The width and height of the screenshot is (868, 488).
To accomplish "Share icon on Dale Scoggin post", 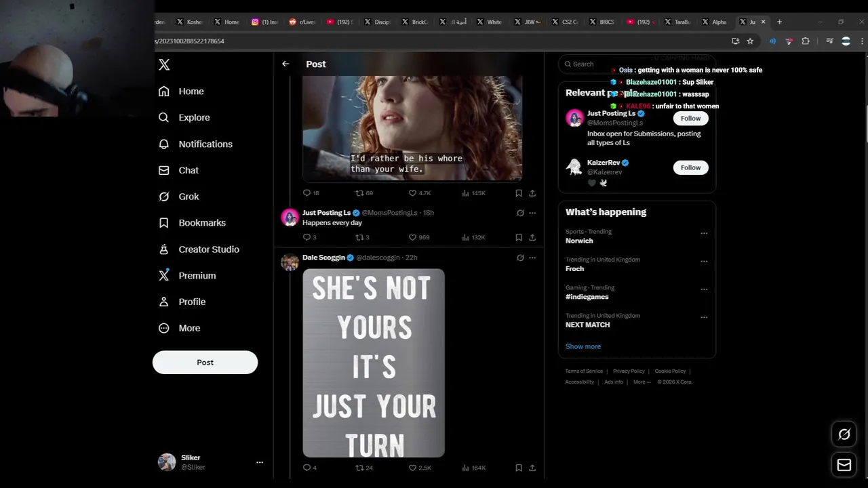I will tap(532, 468).
